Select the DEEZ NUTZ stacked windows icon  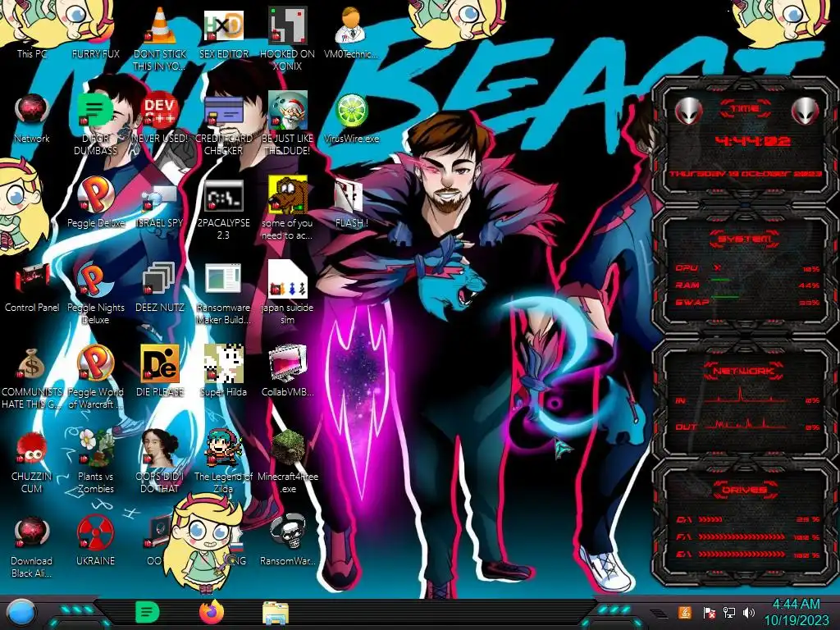160,287
